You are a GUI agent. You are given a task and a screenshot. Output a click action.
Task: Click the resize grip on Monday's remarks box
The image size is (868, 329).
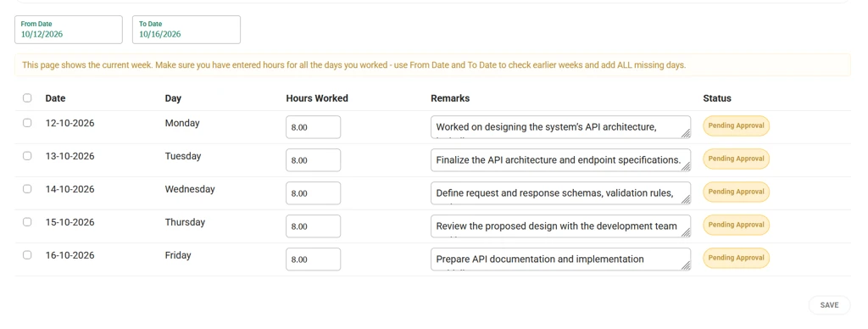click(x=686, y=133)
